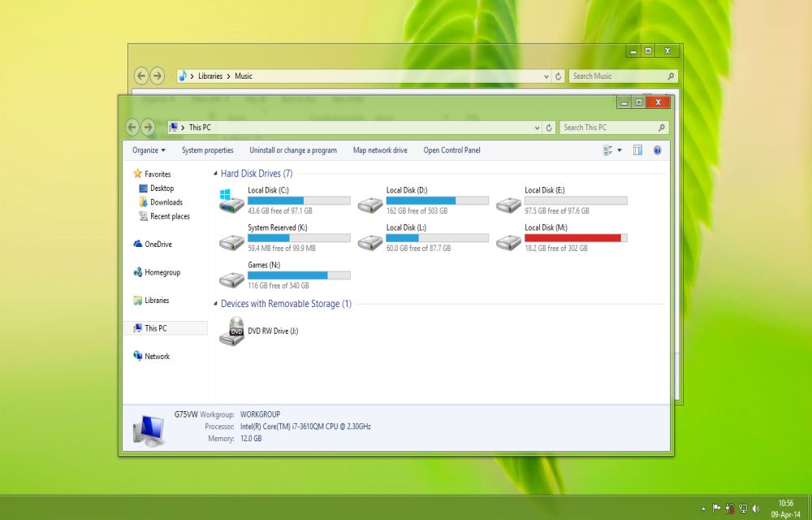Click Forward arrow in Music window
This screenshot has width=812, height=520.
click(x=157, y=76)
